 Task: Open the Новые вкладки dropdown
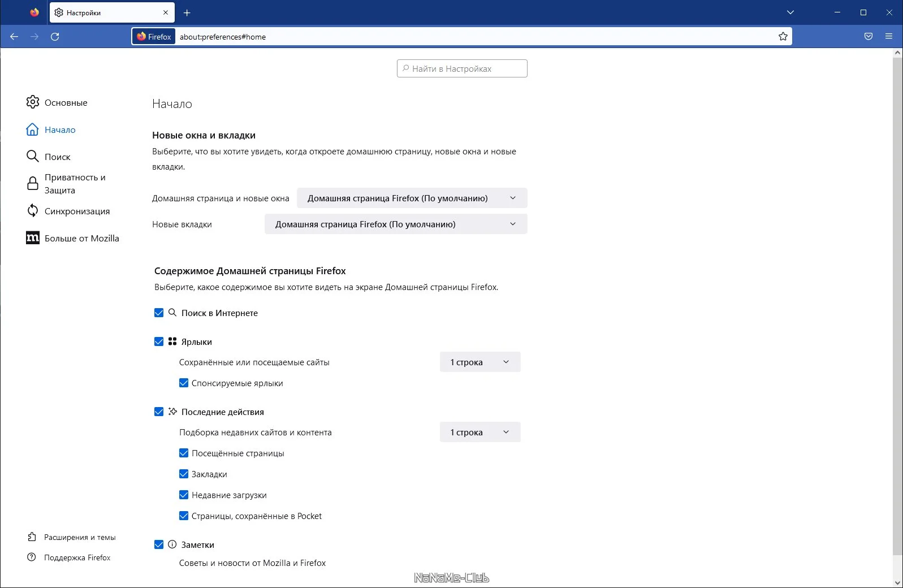coord(396,224)
